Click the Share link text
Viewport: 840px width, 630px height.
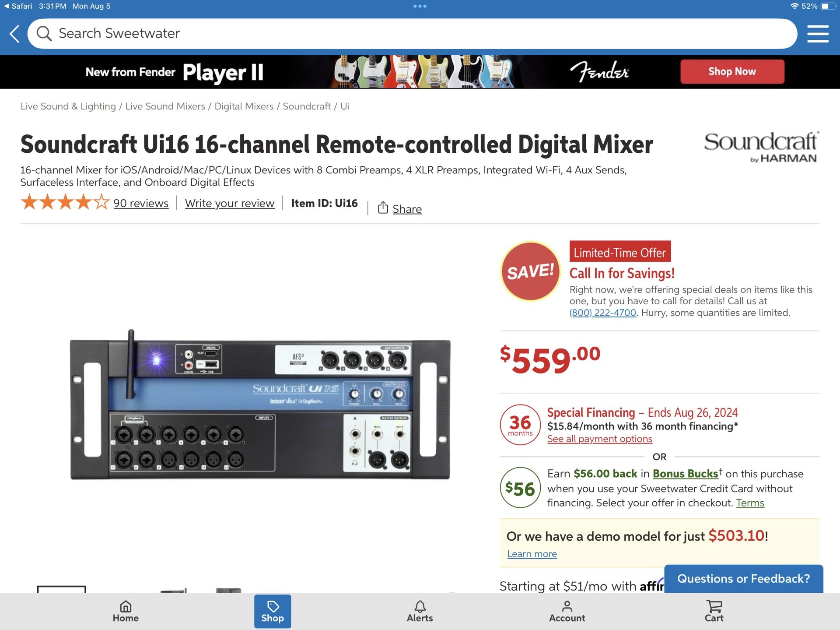(407, 209)
